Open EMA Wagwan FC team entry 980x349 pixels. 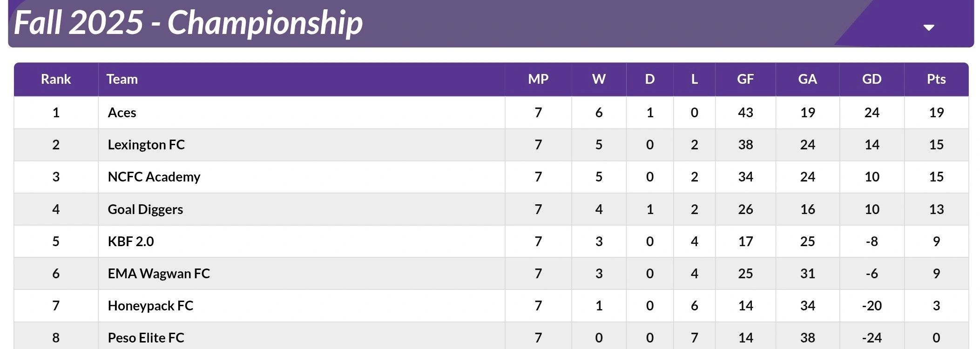point(159,274)
